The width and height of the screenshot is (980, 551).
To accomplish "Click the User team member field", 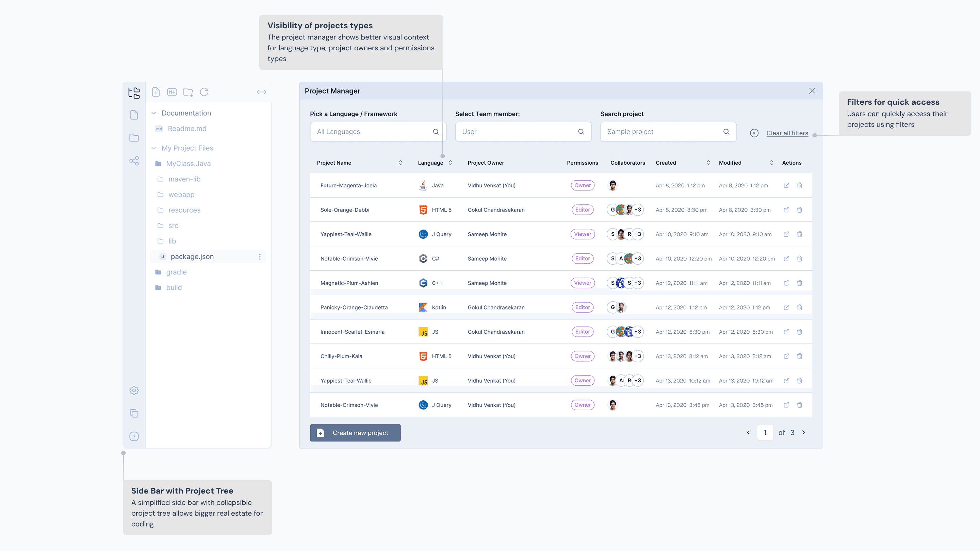I will coord(523,132).
